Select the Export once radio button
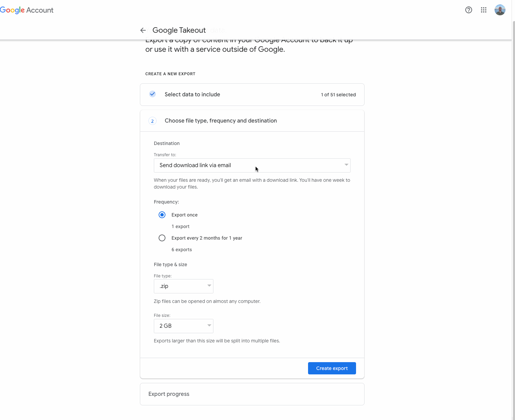This screenshot has width=515, height=420. click(162, 215)
